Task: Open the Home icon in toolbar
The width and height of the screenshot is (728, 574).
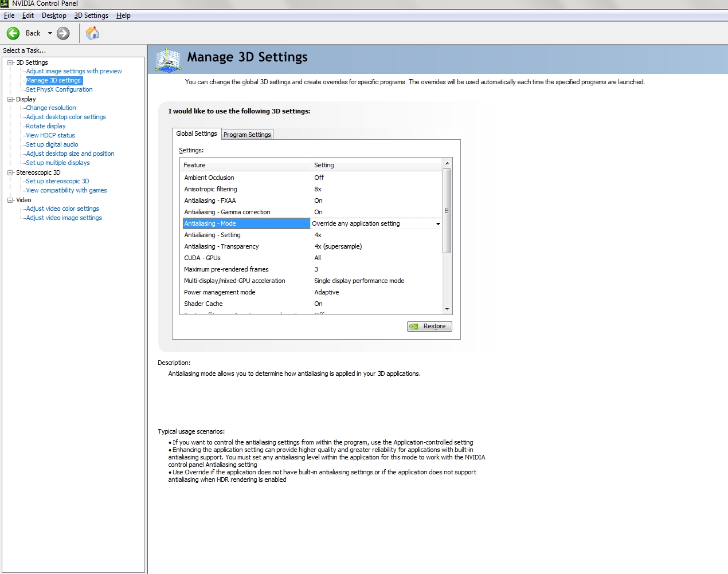Action: pyautogui.click(x=92, y=33)
